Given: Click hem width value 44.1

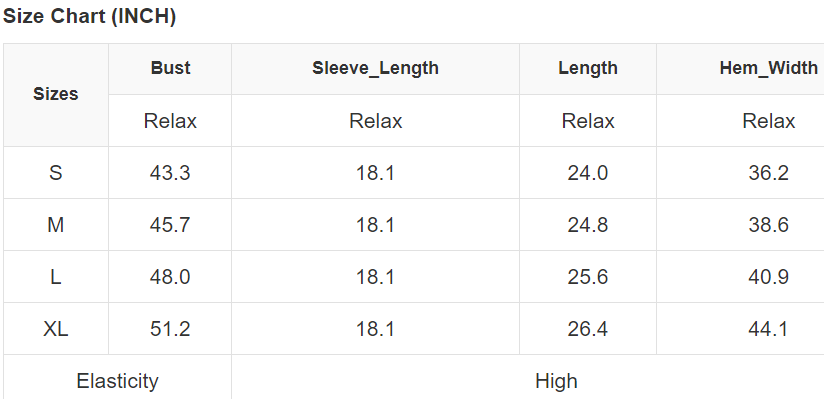Looking at the screenshot, I should click(x=768, y=329).
